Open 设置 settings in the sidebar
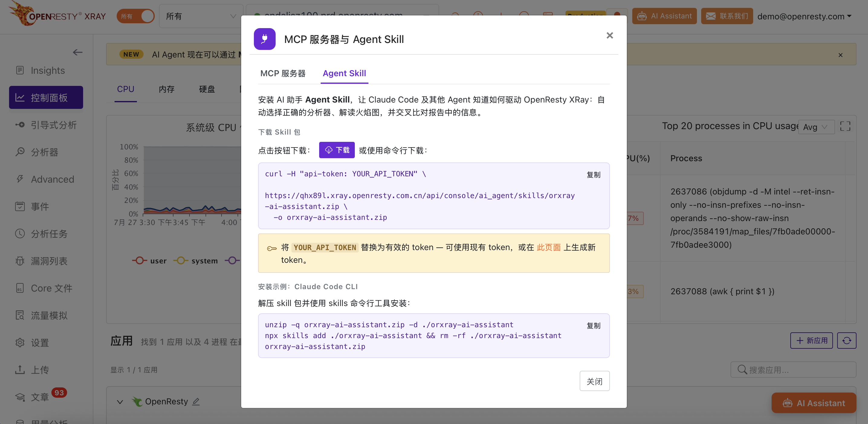868x424 pixels. point(46,343)
